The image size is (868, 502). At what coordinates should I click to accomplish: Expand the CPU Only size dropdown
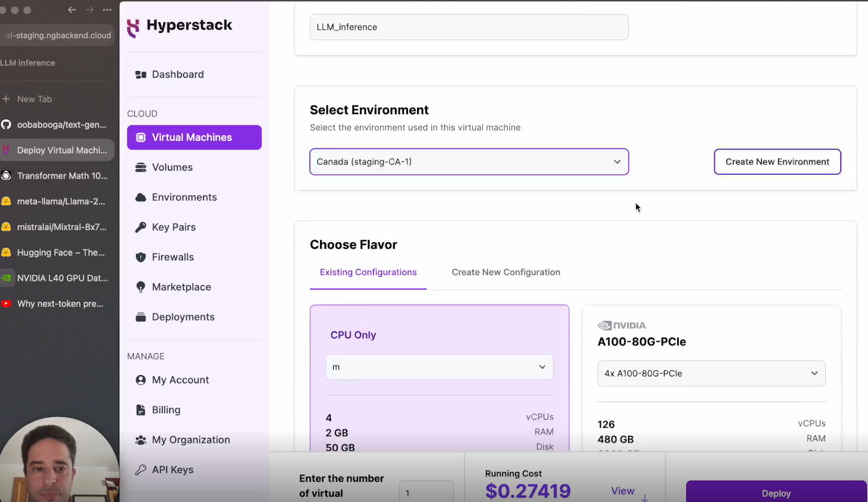(439, 367)
